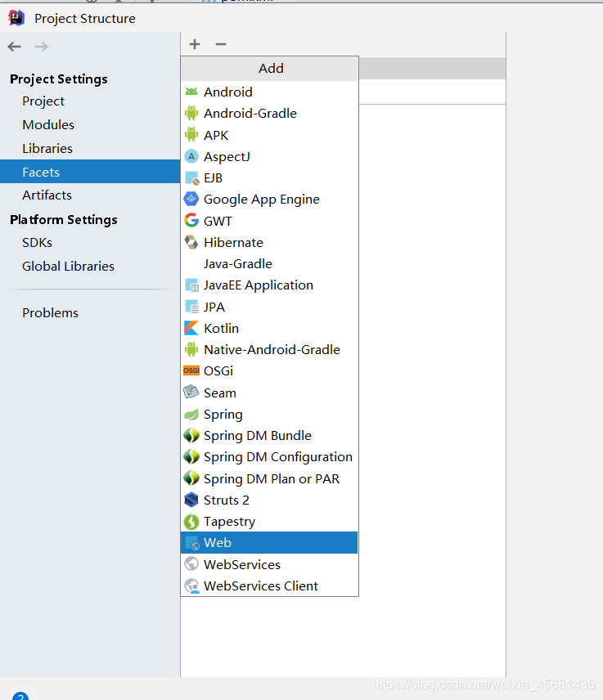
Task: Choose Struts 2 facet
Action: (269, 500)
